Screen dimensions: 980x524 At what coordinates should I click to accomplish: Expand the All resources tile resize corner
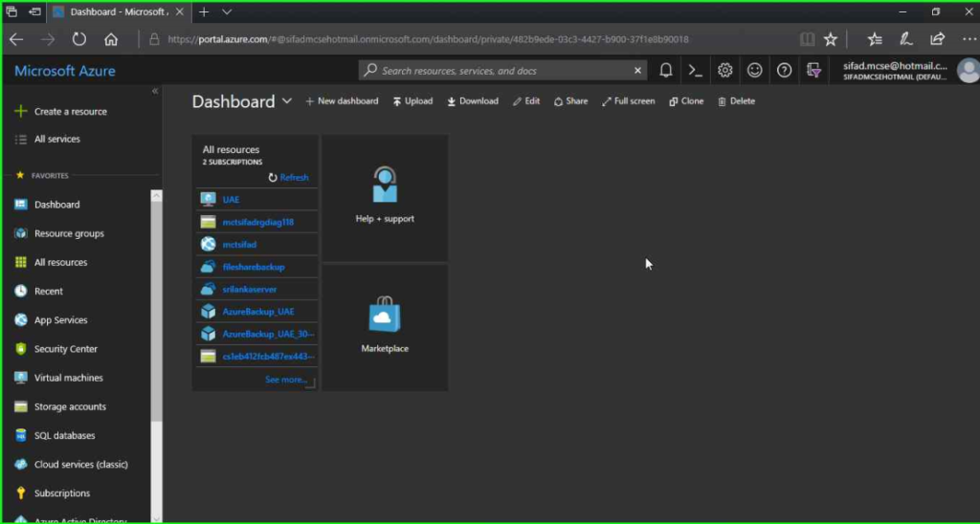(x=310, y=382)
